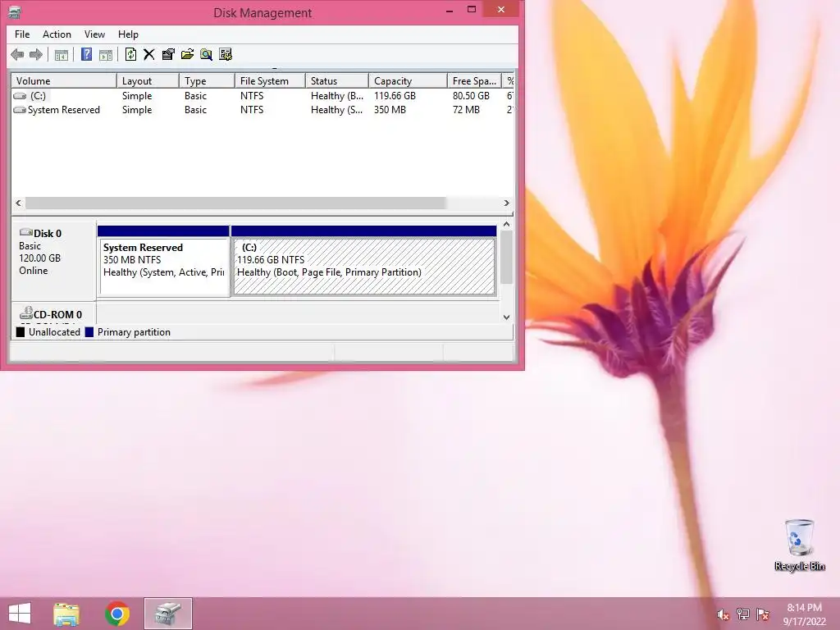
Task: Click the C: drive icon in volume list
Action: pyautogui.click(x=20, y=96)
